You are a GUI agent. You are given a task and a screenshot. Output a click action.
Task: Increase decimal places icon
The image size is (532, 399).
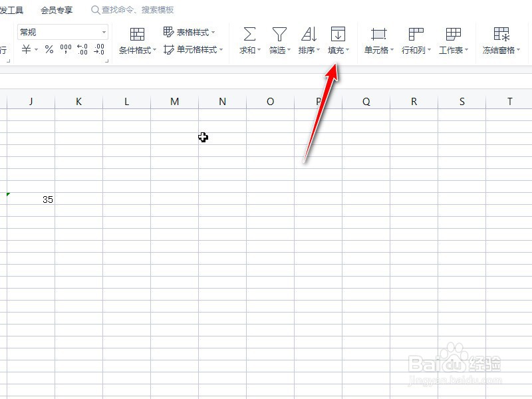(82, 49)
